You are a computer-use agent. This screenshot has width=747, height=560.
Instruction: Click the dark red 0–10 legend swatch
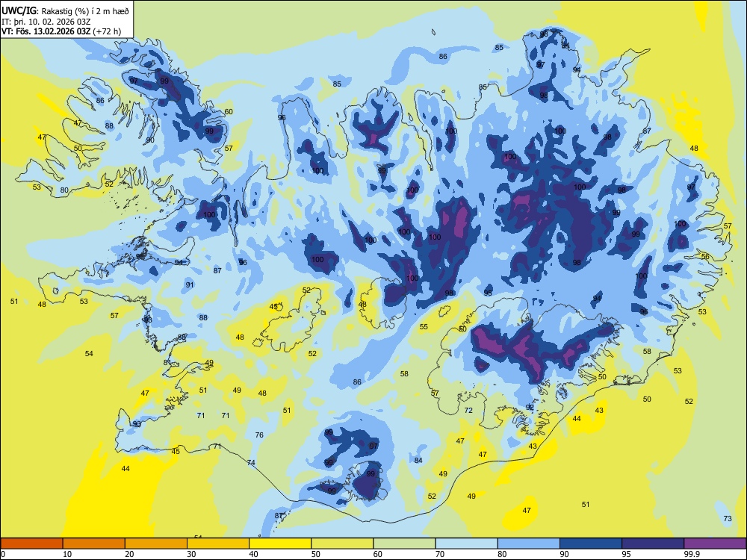coord(31,544)
